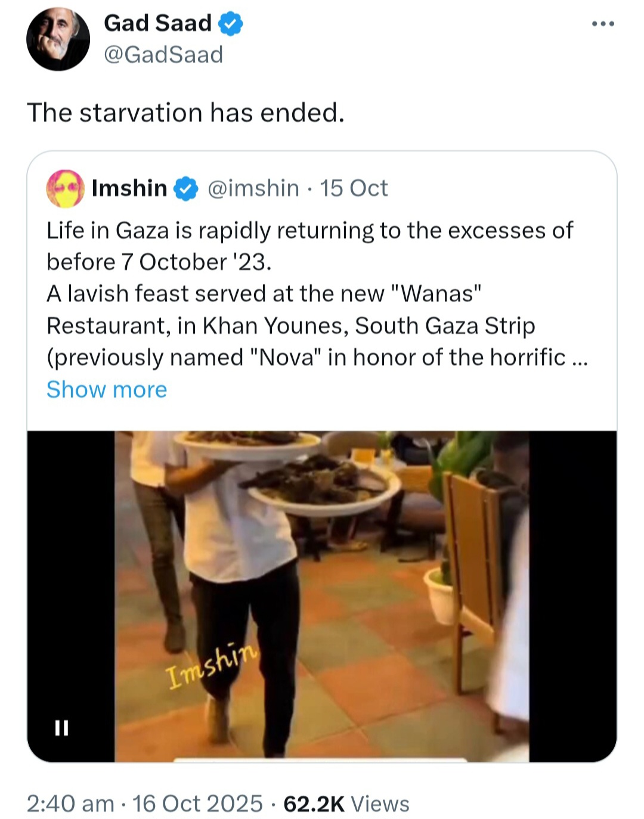Click Imshin's avatar in quoted tweet
The height and width of the screenshot is (819, 644).
pos(65,188)
